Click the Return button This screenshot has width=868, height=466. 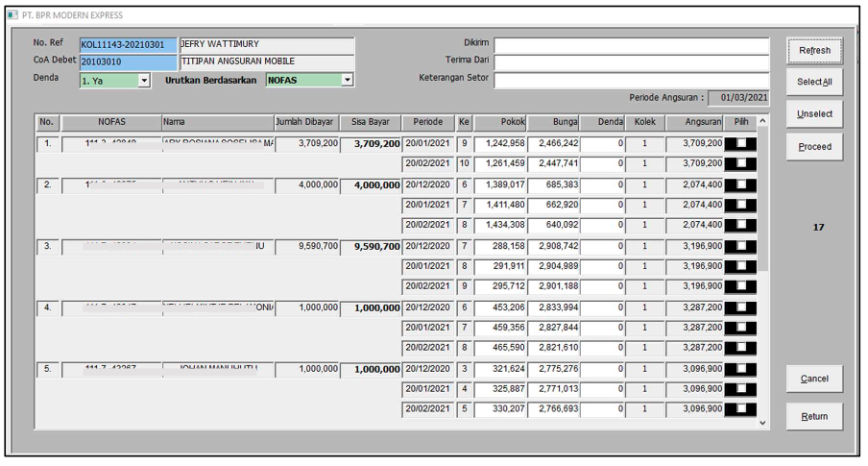click(814, 417)
